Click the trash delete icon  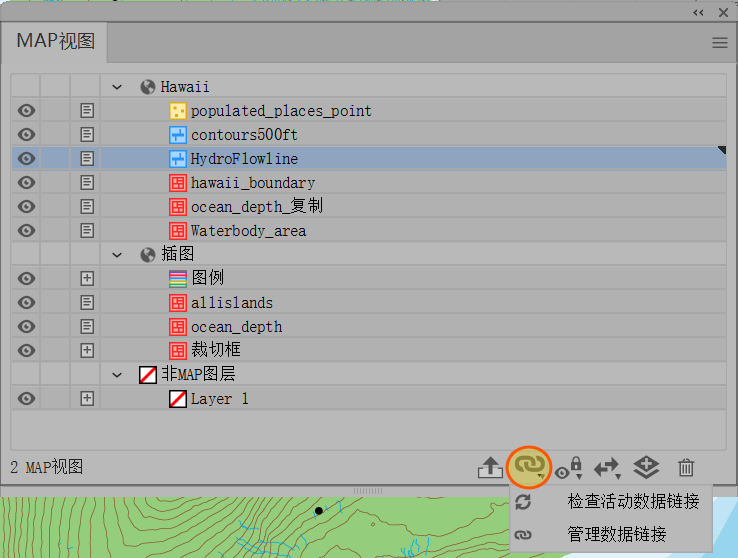click(x=686, y=468)
